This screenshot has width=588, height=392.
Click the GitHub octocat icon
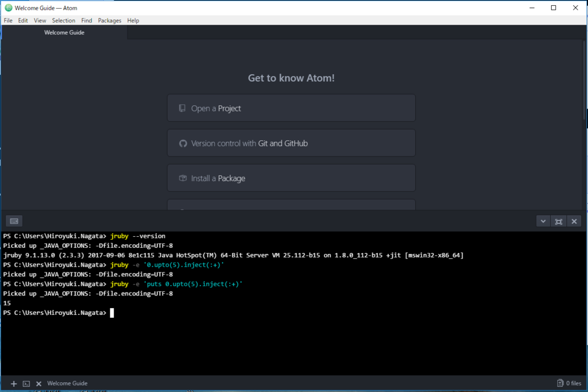point(183,144)
